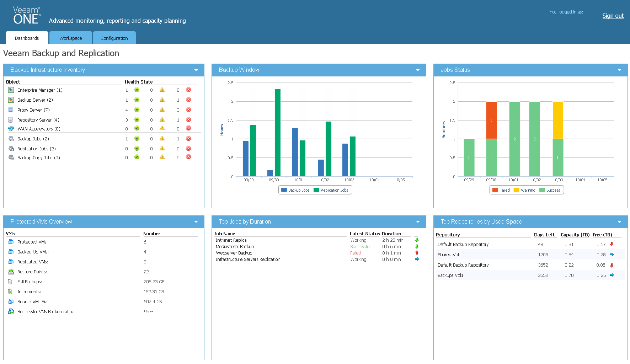Switch to the Workspace tab

click(70, 38)
